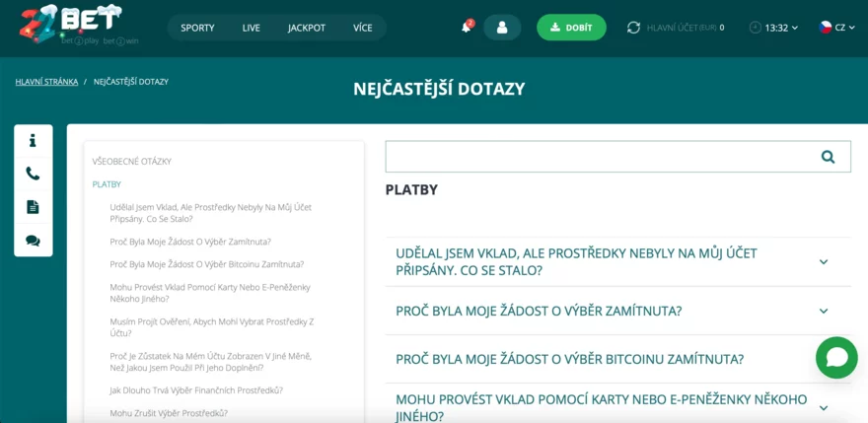Click the 22BET logo
The width and height of the screenshot is (868, 423).
point(69,25)
